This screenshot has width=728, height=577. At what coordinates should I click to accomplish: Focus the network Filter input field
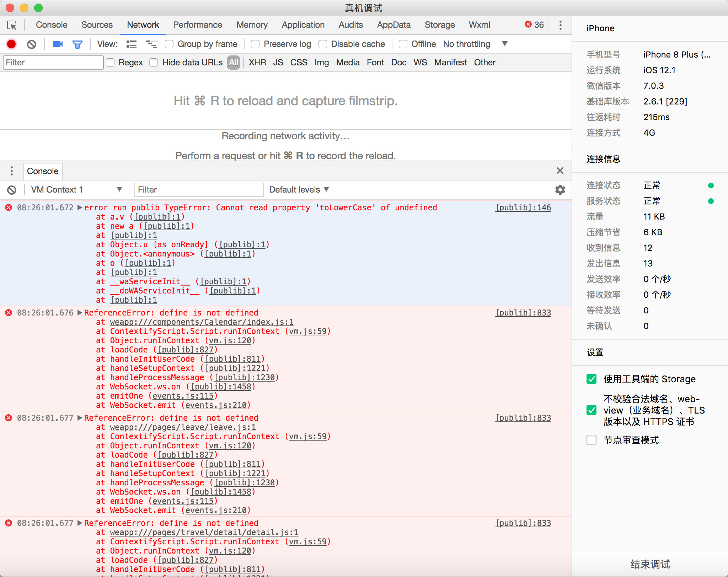[53, 63]
